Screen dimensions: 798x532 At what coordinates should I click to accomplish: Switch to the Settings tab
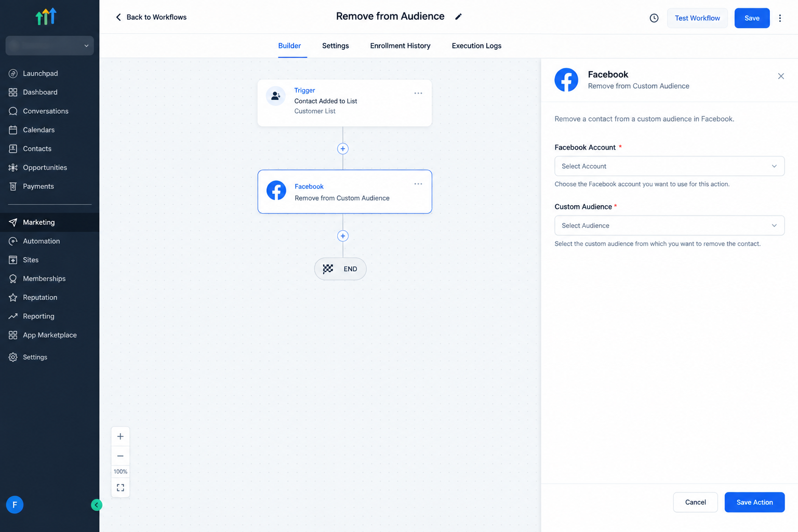click(336, 46)
